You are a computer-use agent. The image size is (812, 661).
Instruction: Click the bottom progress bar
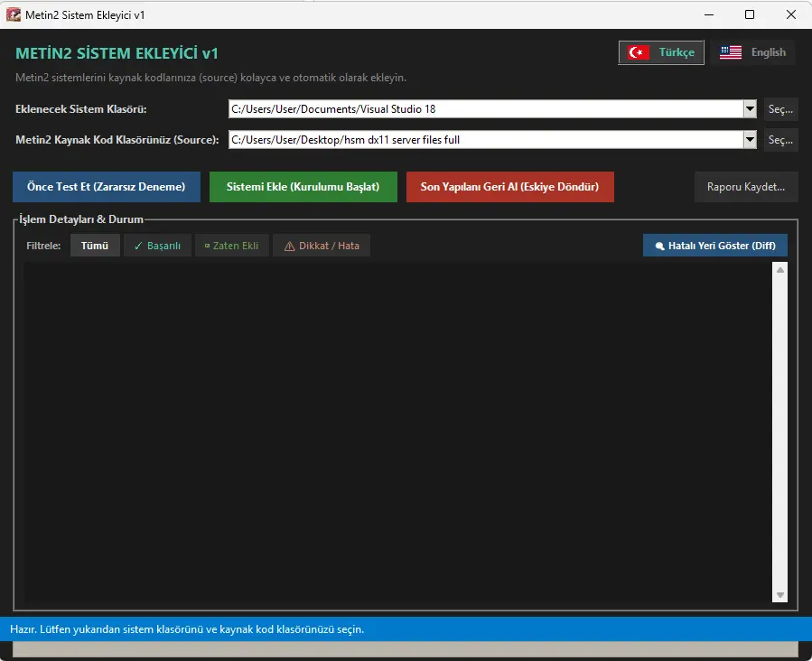click(x=406, y=649)
